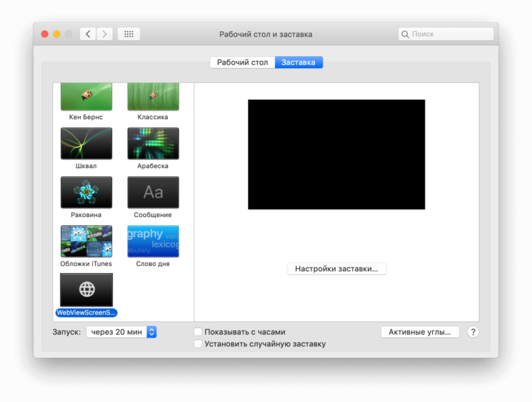532x402 pixels.
Task: Select the Слово дня thumbnail
Action: (x=153, y=241)
